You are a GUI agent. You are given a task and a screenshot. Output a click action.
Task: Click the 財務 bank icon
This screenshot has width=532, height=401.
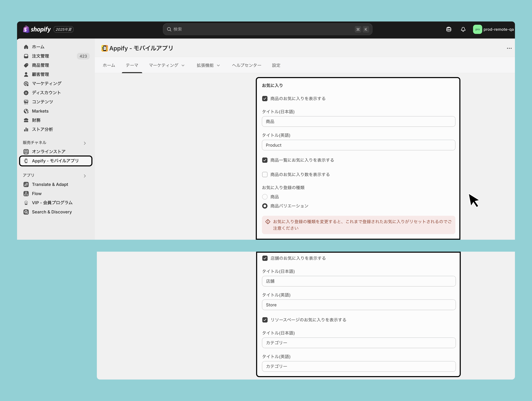click(26, 120)
